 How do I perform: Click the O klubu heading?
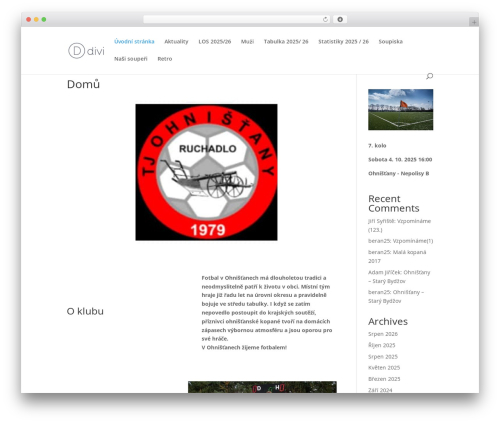click(x=85, y=311)
